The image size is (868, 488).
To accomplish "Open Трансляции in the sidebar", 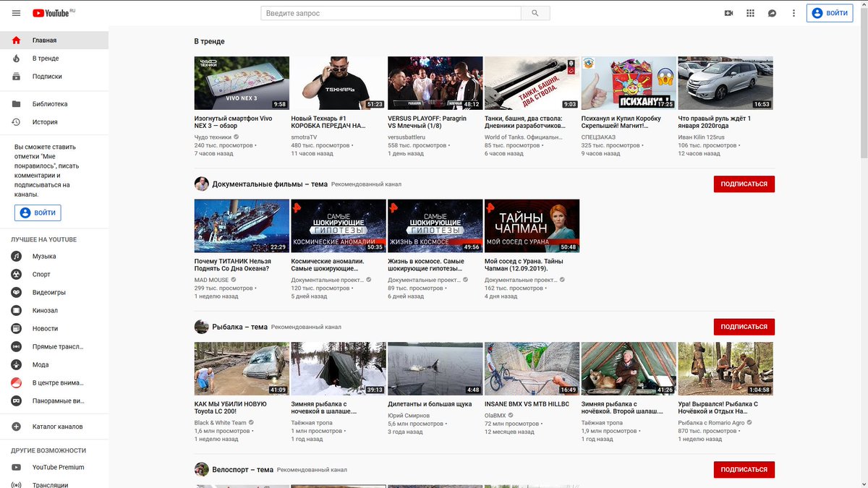I will click(54, 484).
